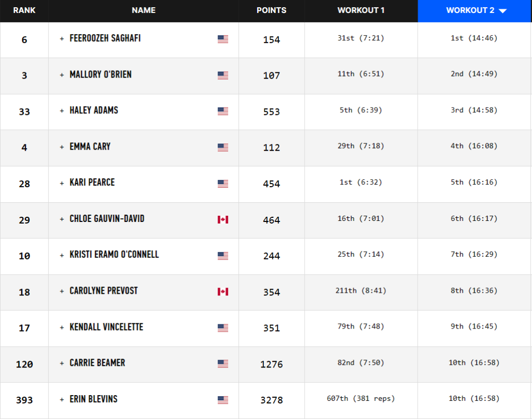
Task: Click Carolyne Prevost's Canadian flag icon
Action: click(223, 292)
